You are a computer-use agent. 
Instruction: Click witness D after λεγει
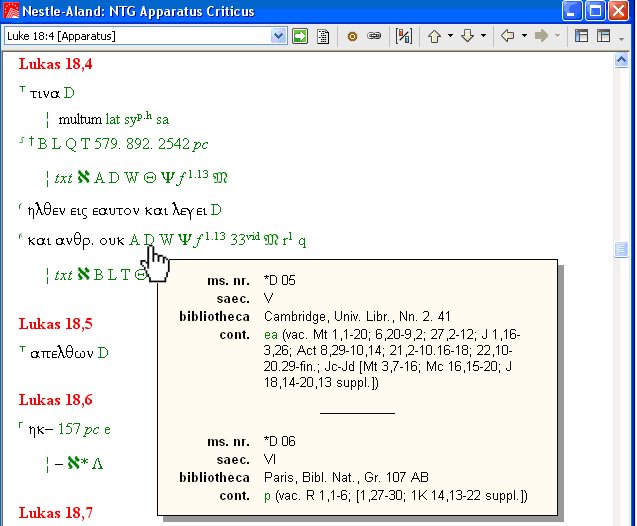click(216, 210)
